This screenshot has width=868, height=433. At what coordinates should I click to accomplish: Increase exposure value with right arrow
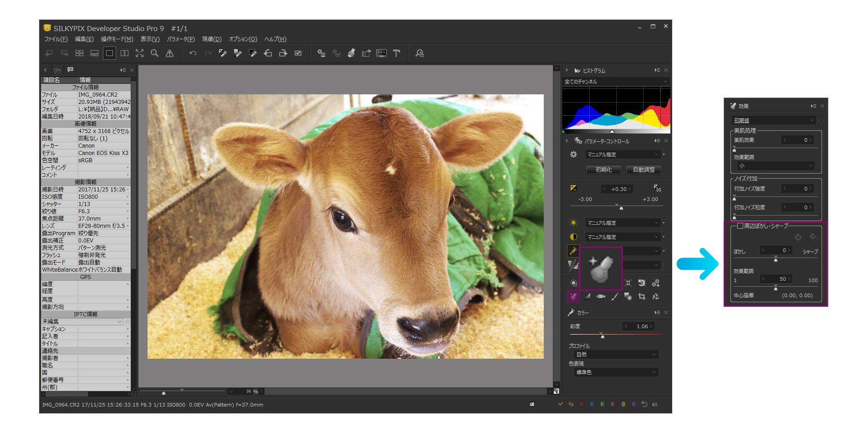[630, 189]
